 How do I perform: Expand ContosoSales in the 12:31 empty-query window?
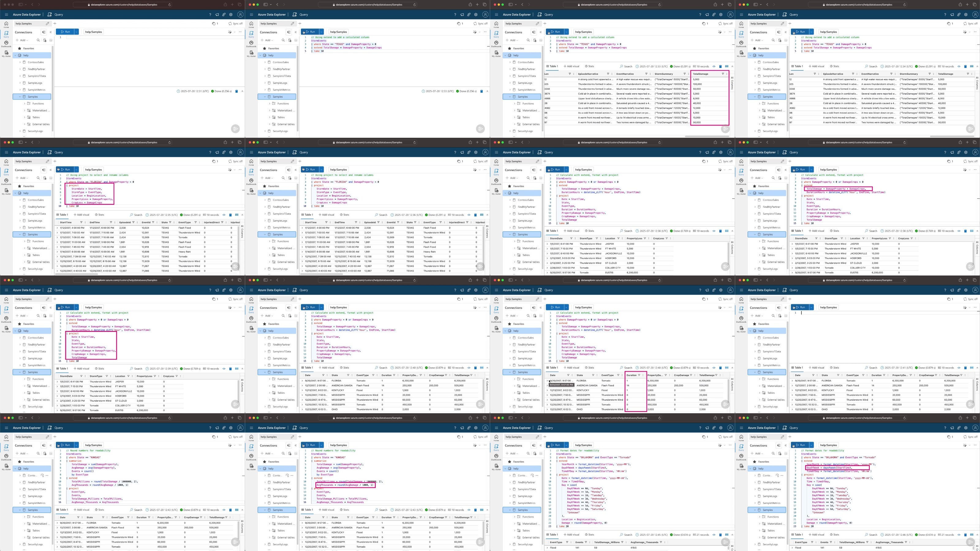(20, 62)
